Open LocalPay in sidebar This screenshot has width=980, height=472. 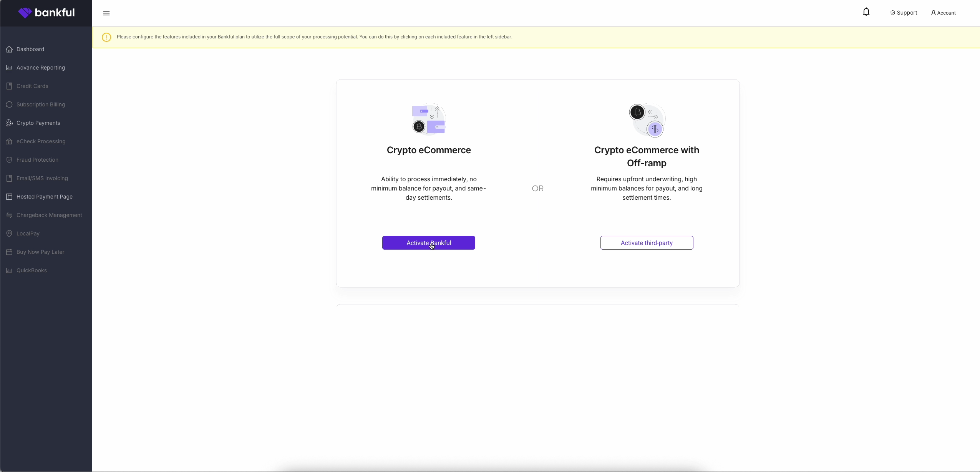[28, 234]
